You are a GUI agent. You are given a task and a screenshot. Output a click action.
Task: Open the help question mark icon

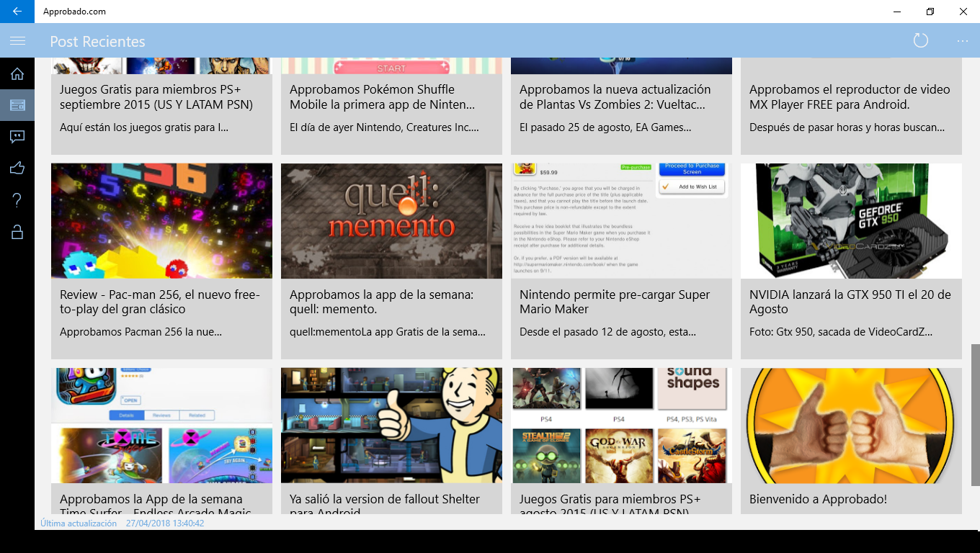(17, 200)
